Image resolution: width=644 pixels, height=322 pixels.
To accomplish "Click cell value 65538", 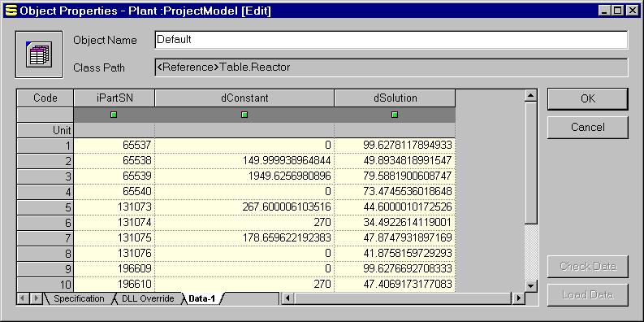I will (115, 161).
